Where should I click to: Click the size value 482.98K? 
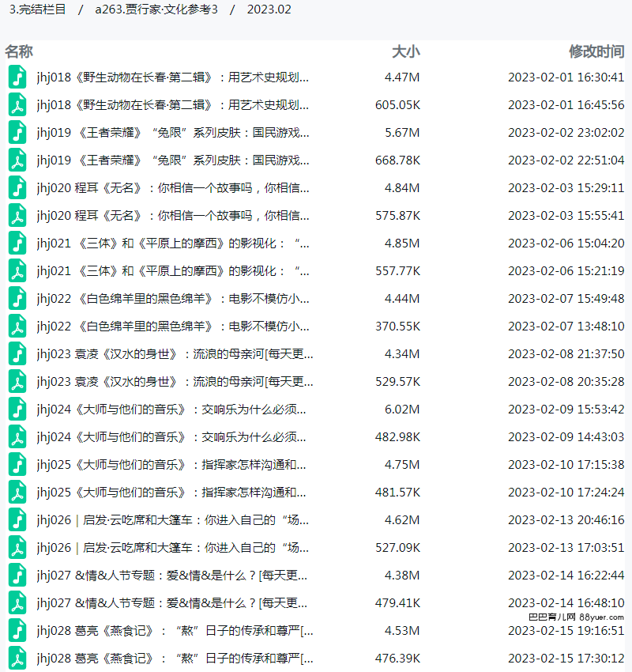point(397,436)
